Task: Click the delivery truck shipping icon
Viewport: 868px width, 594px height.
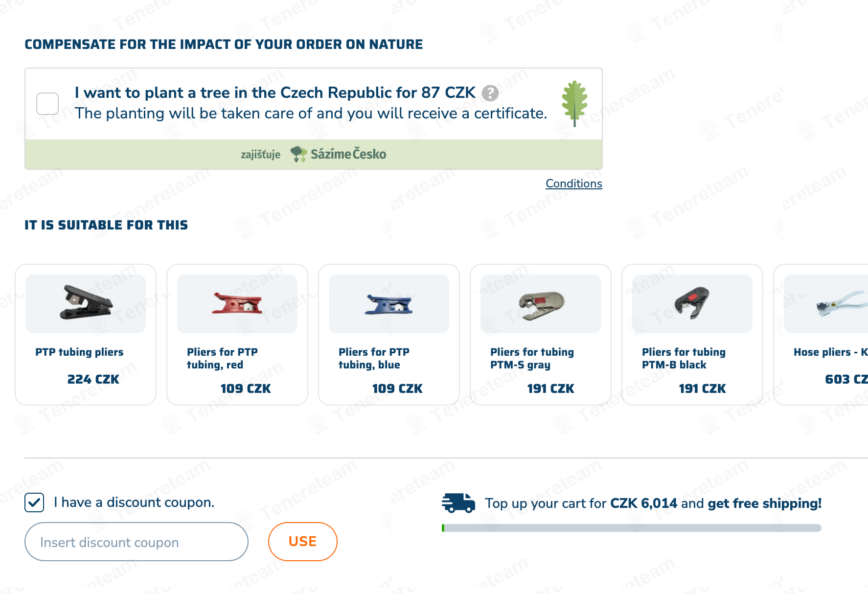Action: (458, 503)
